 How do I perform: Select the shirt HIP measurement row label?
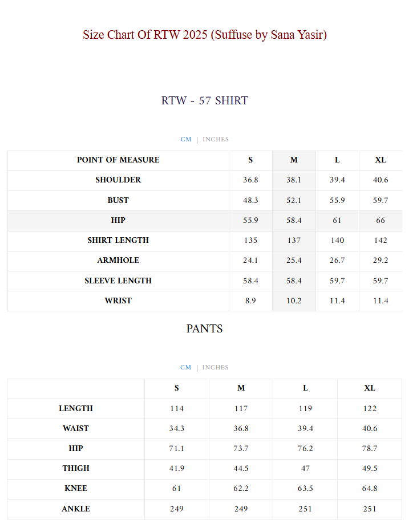(118, 221)
